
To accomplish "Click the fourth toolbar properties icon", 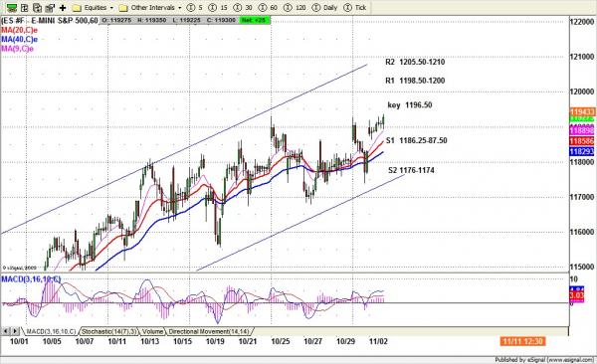I will click(50, 7).
